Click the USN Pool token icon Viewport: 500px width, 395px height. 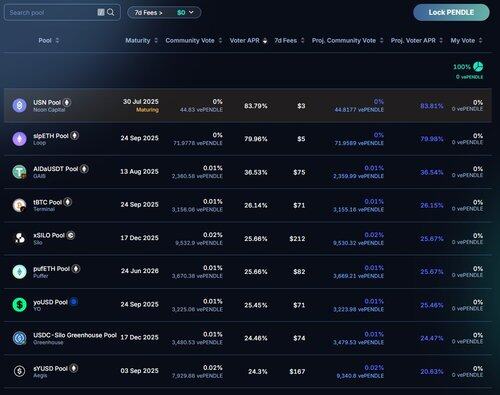pos(20,105)
